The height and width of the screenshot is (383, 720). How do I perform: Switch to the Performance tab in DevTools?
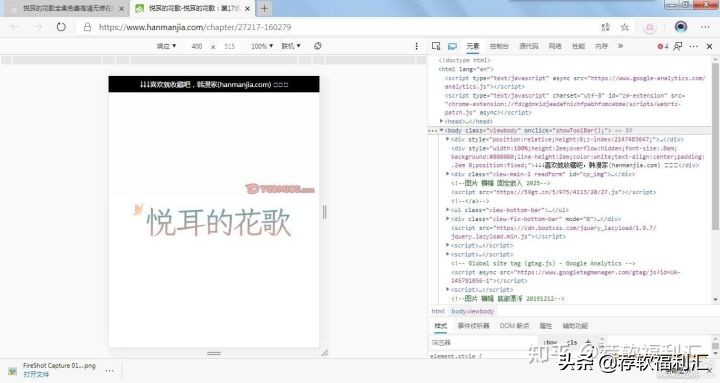[578, 46]
